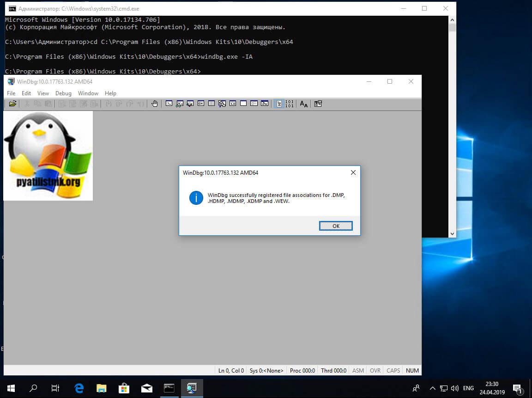
Task: Open the Mail app from taskbar
Action: (146, 388)
